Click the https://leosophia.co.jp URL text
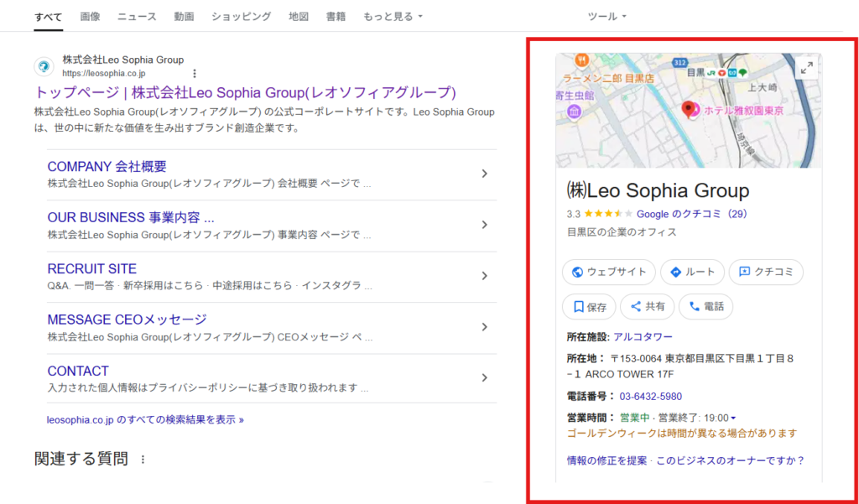859x504 pixels. [x=103, y=74]
